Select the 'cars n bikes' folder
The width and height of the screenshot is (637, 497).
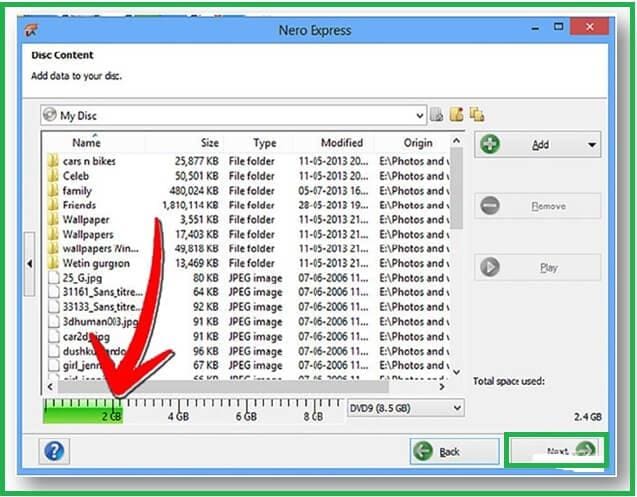click(89, 161)
